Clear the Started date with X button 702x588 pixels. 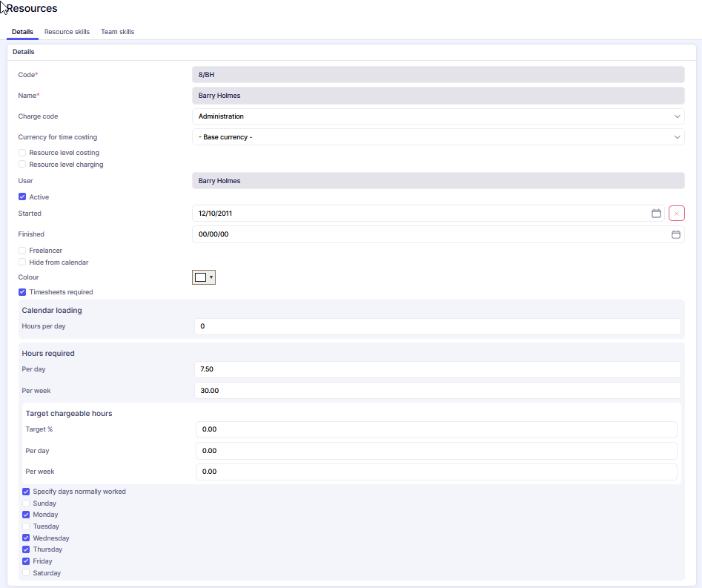click(676, 214)
